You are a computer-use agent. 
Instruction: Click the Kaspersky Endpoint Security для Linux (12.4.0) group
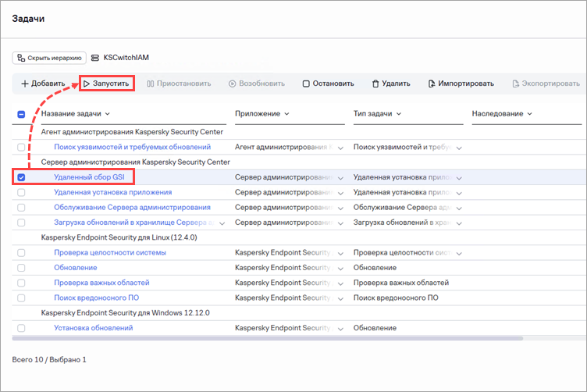point(119,237)
